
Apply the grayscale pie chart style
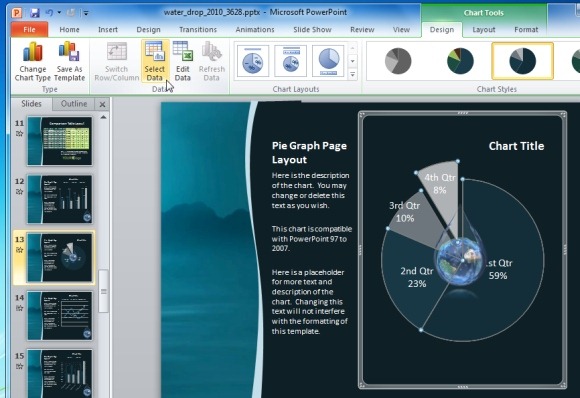point(398,61)
